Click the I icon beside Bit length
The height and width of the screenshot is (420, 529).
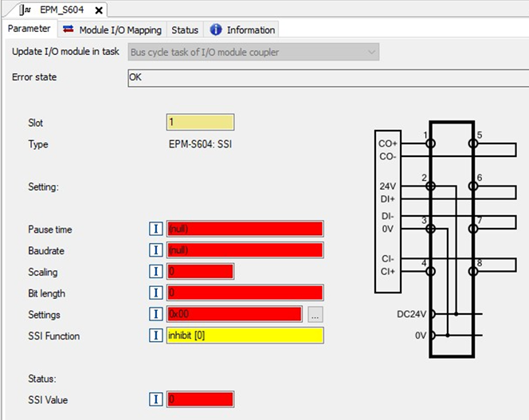pos(156,293)
